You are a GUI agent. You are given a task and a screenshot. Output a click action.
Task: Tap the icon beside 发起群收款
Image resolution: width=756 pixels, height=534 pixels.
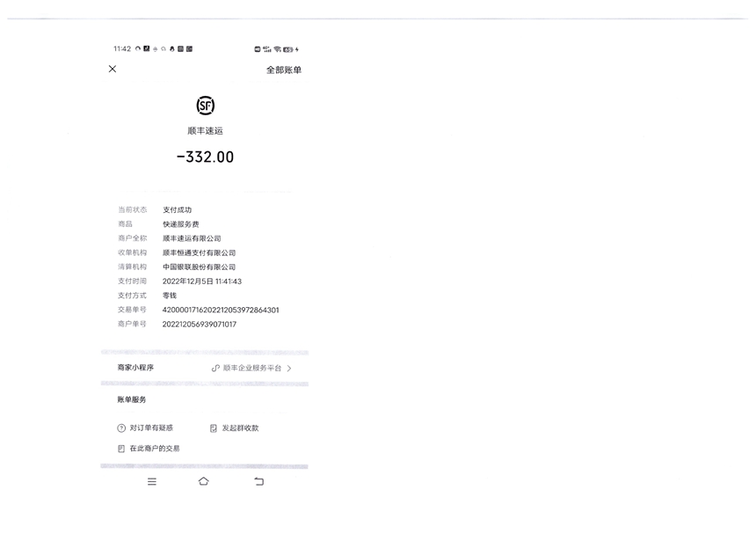pos(214,428)
